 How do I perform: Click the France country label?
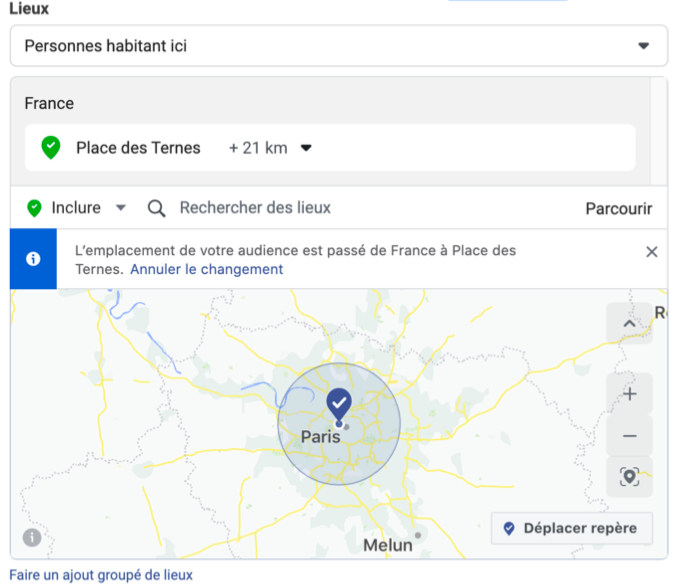[x=49, y=104]
